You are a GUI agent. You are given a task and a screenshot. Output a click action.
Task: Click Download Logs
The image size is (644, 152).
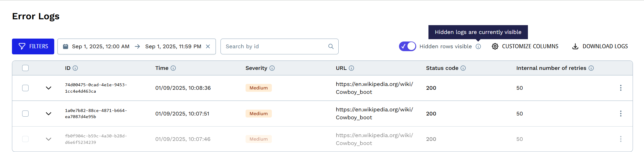click(x=600, y=46)
